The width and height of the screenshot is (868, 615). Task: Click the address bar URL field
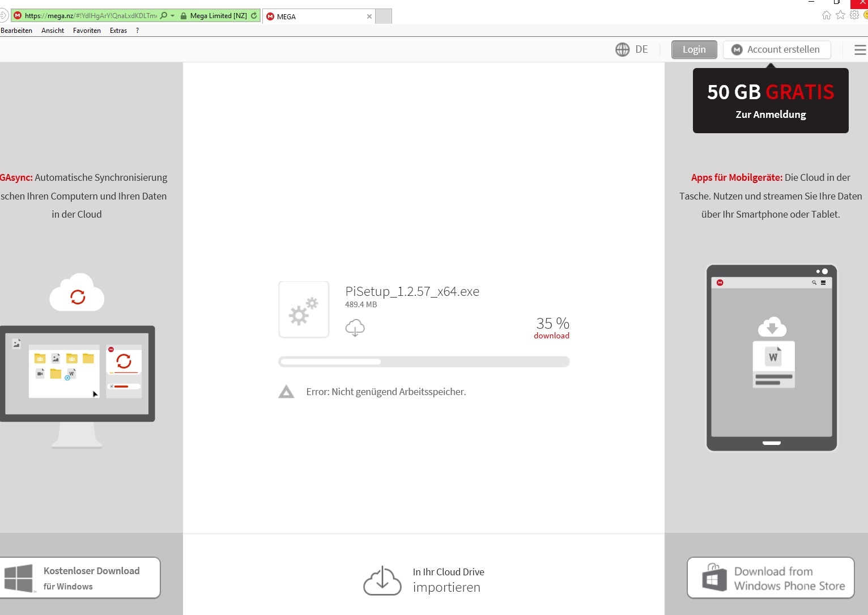point(91,16)
